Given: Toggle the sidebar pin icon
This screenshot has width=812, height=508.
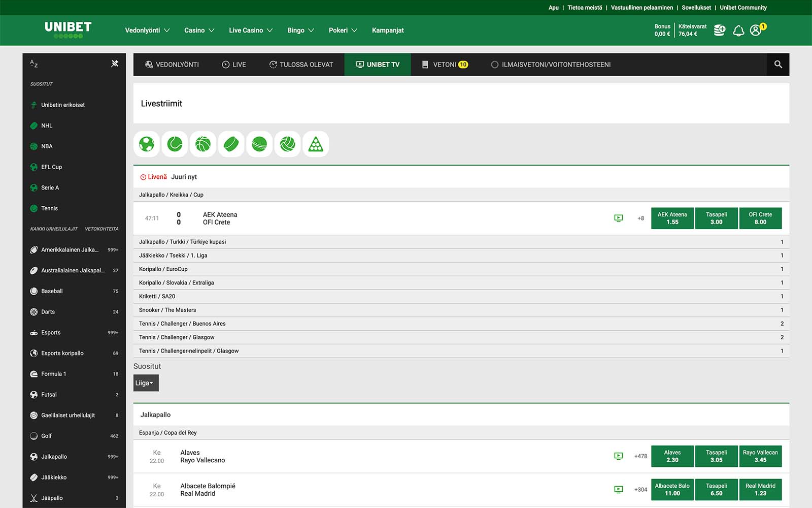Looking at the screenshot, I should pyautogui.click(x=115, y=63).
